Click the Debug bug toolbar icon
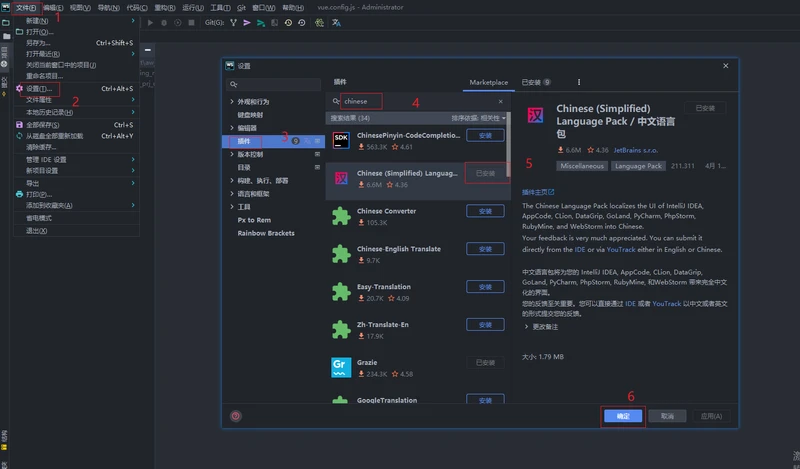This screenshot has height=469, width=800. [x=164, y=22]
